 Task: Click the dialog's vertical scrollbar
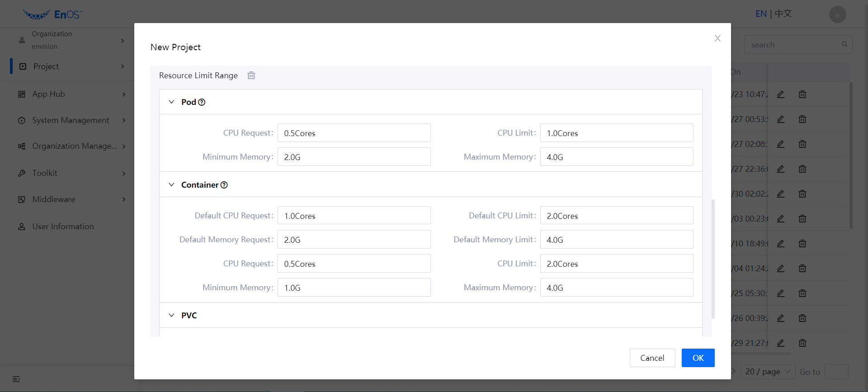pyautogui.click(x=713, y=259)
